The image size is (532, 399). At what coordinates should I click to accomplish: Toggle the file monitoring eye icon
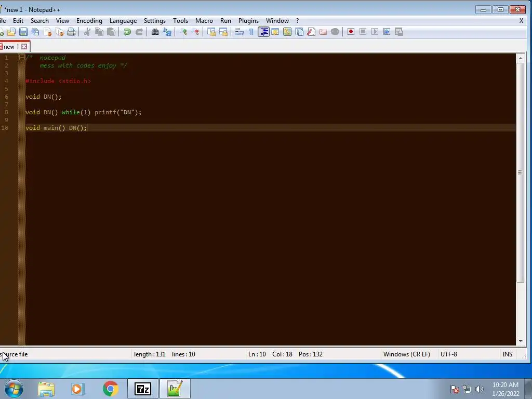click(x=335, y=32)
